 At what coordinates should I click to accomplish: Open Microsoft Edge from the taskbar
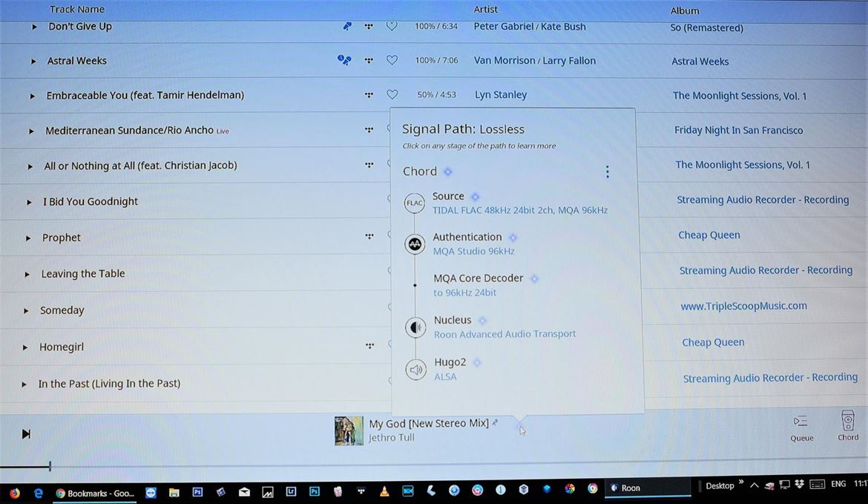[x=38, y=493]
